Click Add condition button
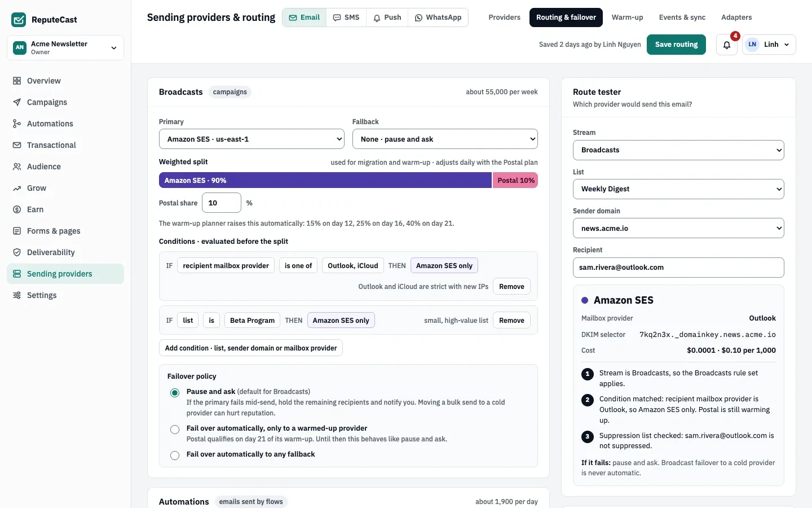Image resolution: width=812 pixels, height=508 pixels. [x=251, y=348]
